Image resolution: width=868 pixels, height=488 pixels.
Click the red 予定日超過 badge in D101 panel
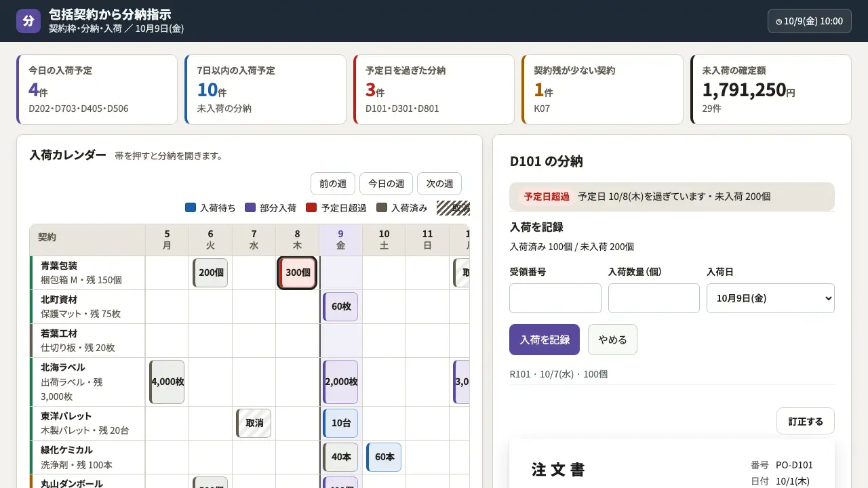(547, 197)
